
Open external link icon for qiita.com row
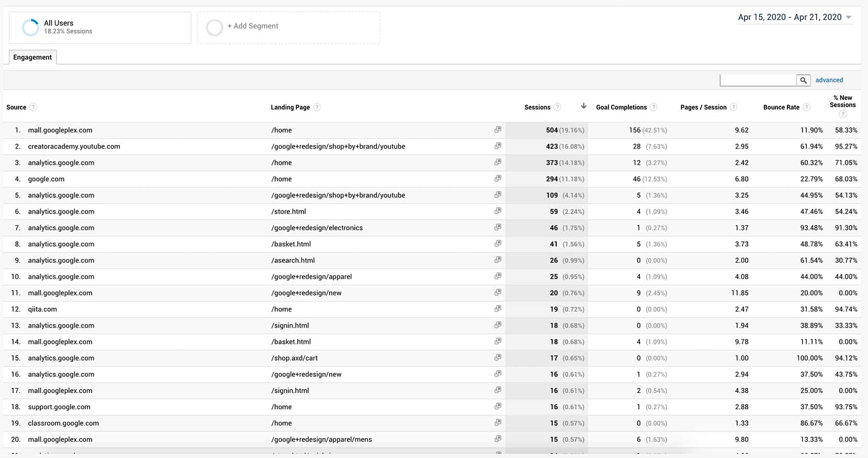pyautogui.click(x=498, y=308)
